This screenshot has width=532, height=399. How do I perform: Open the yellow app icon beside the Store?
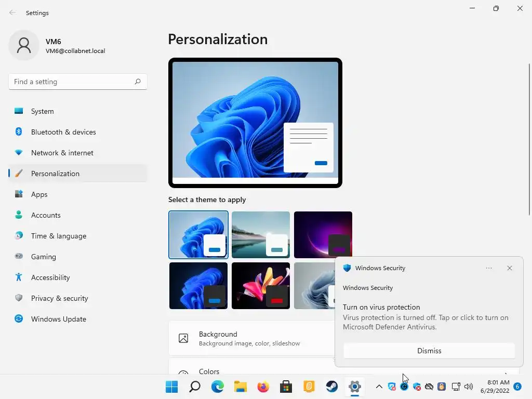(x=309, y=387)
